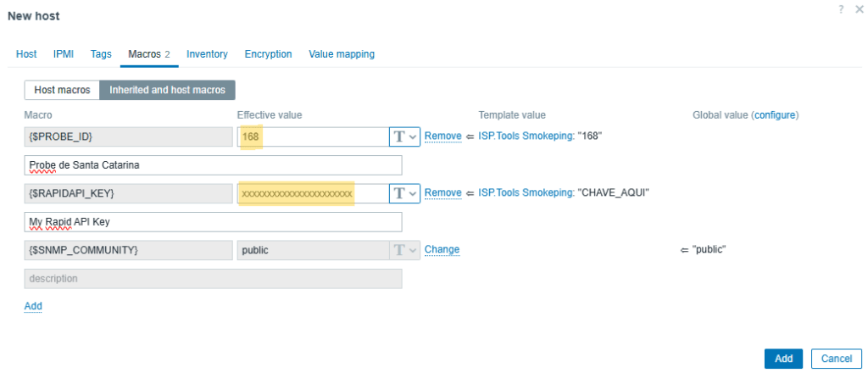Open the Inventory tab

207,54
